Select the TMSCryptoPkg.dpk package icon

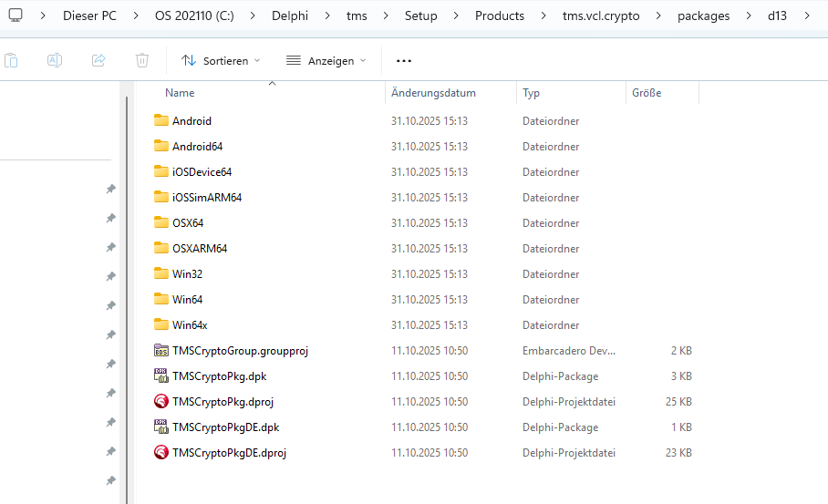(161, 375)
